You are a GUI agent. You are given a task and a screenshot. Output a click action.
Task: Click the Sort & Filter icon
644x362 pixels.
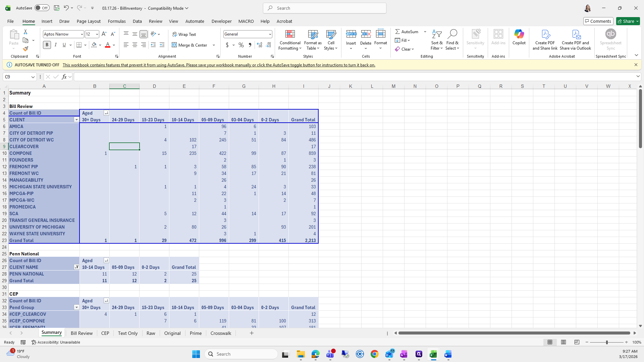[436, 34]
